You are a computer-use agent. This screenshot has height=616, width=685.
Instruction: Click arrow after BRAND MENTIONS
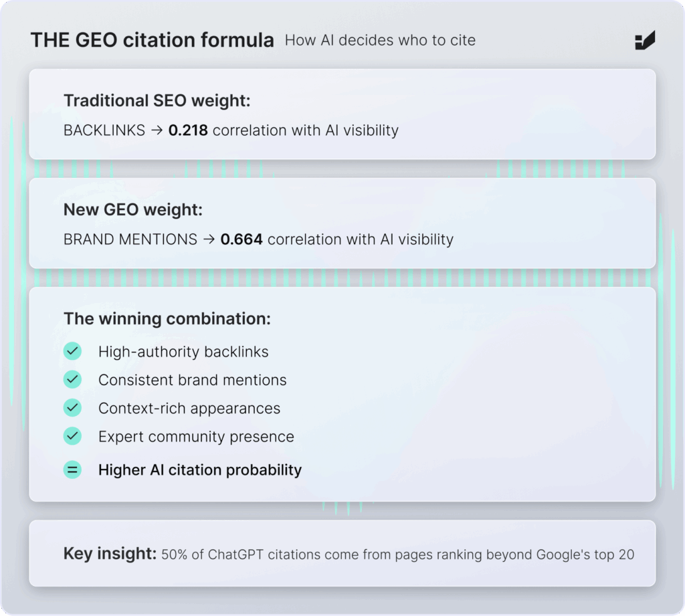pos(209,239)
